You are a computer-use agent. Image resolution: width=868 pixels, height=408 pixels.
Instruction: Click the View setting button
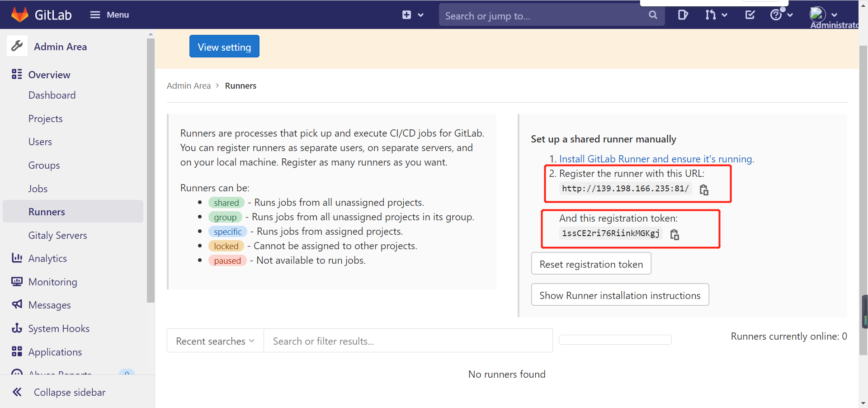224,47
